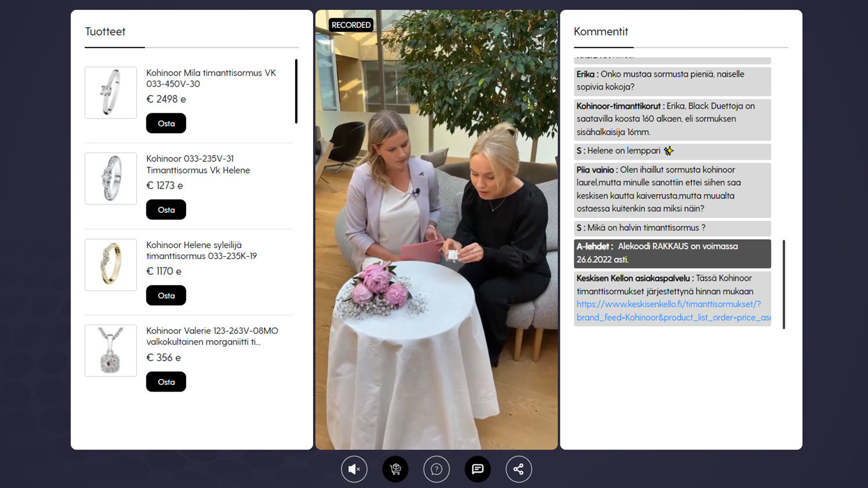Open the Kohinoor Mila ring thumbnail
The height and width of the screenshot is (488, 868).
pos(111,93)
